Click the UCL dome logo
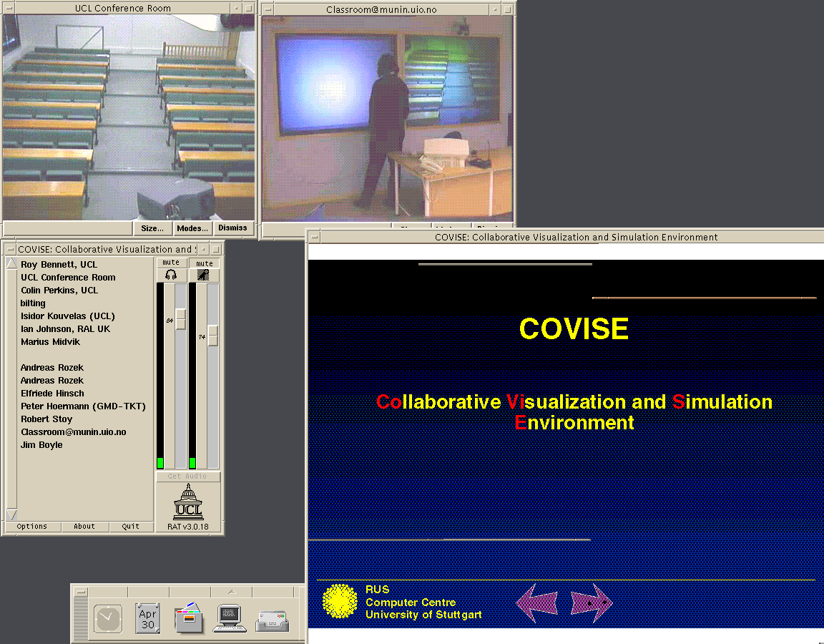 click(x=188, y=502)
